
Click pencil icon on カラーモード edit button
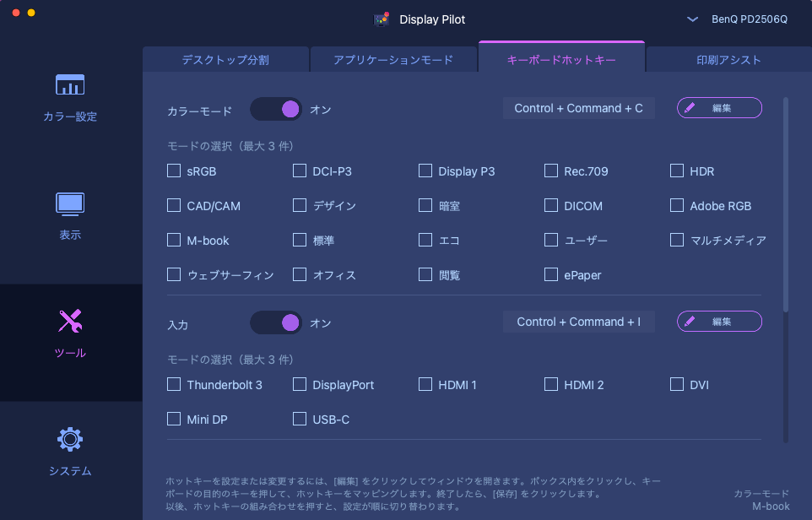pyautogui.click(x=690, y=108)
